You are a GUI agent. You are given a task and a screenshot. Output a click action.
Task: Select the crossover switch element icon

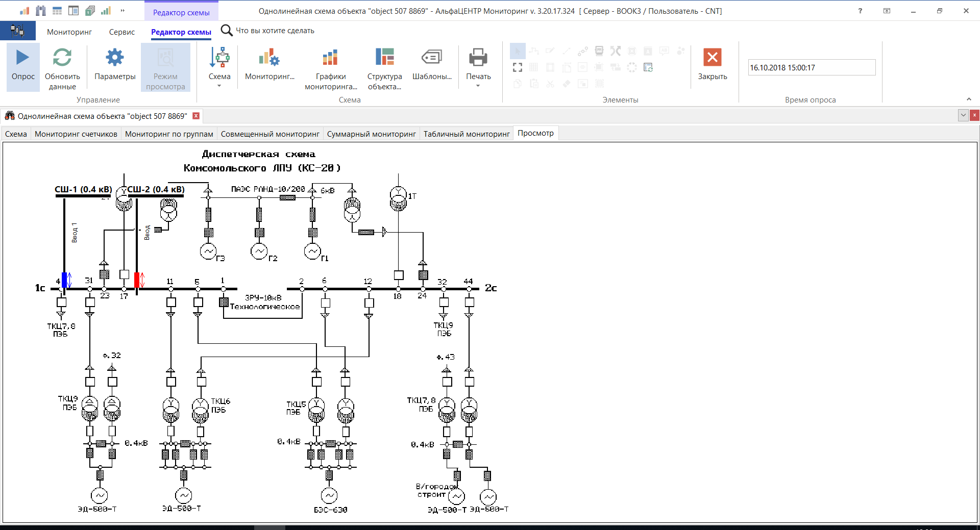click(x=615, y=51)
